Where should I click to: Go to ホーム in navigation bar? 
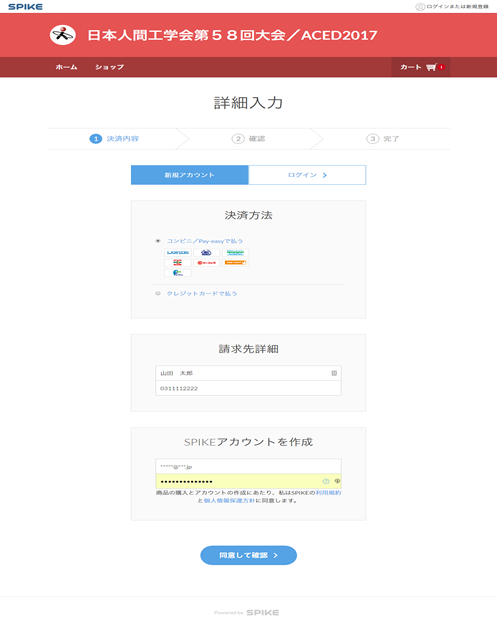67,67
